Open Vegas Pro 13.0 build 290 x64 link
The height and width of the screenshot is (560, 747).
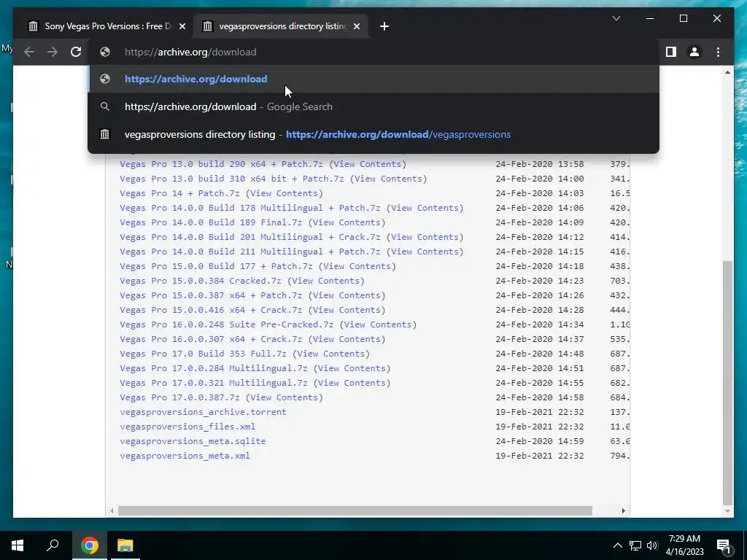click(221, 164)
